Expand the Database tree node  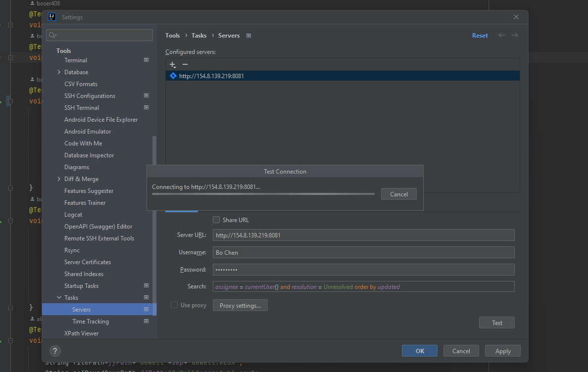59,72
